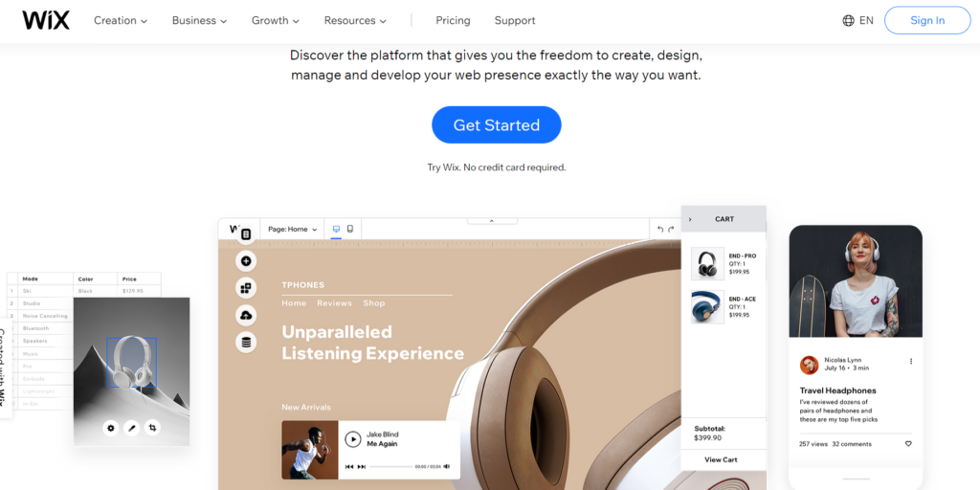The width and height of the screenshot is (980, 490).
Task: Open the content manager database icon
Action: coord(246,343)
